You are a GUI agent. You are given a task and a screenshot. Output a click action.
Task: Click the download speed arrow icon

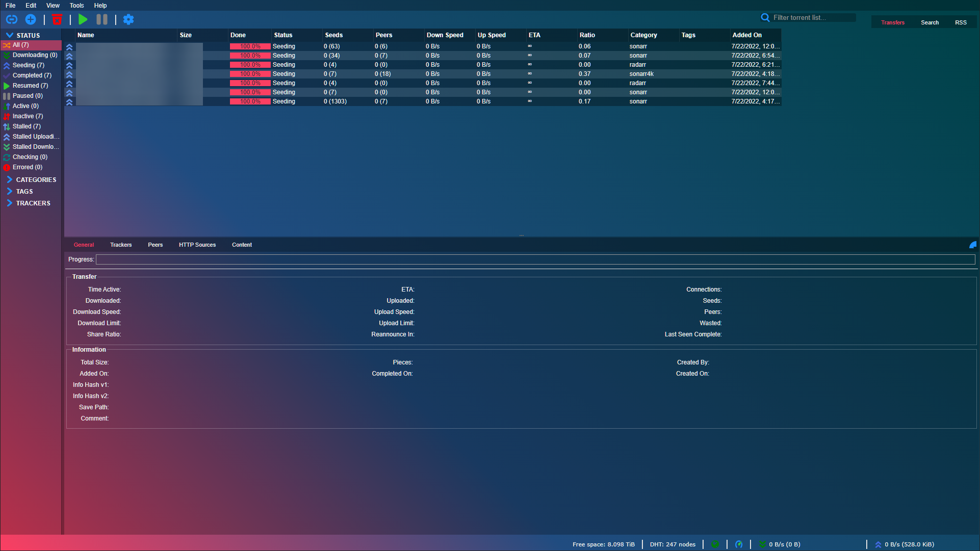[762, 544]
